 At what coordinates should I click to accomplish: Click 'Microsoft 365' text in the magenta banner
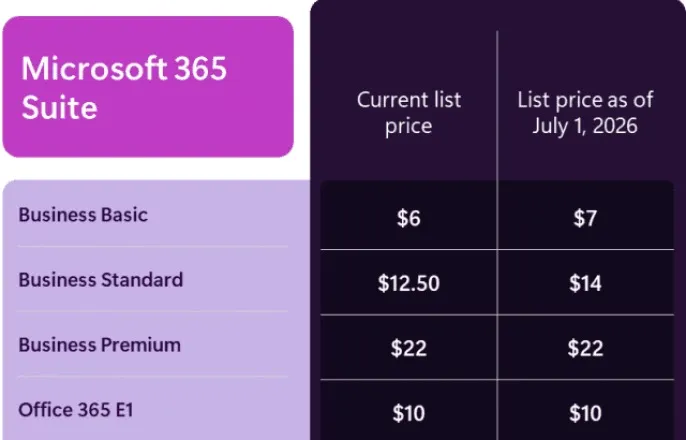124,69
